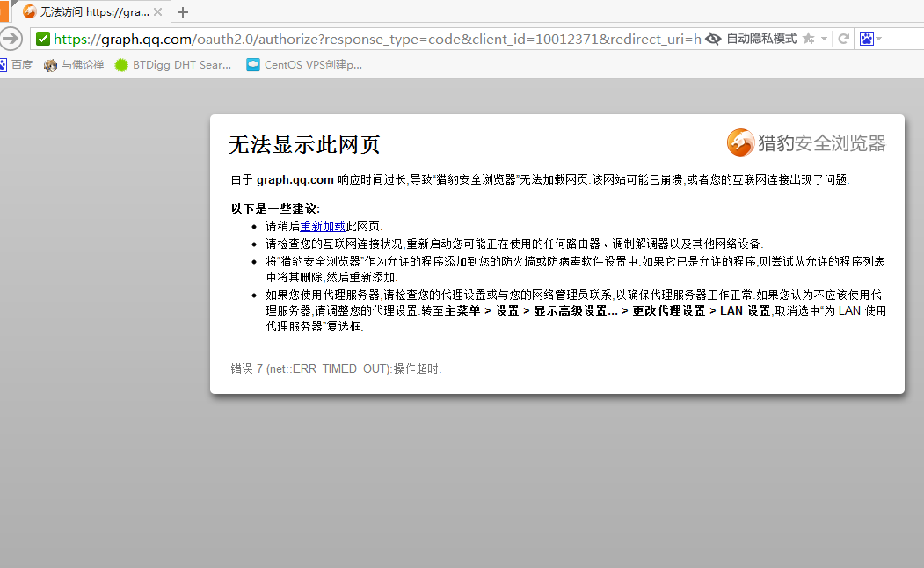
Task: Open the CentOS VPS bookmark
Action: pyautogui.click(x=304, y=65)
